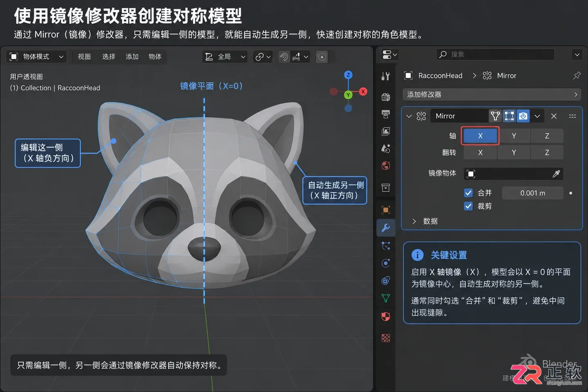Screen dimensions: 588x392
Task: Uncheck the 裁剪 checkbox
Action: pyautogui.click(x=468, y=206)
